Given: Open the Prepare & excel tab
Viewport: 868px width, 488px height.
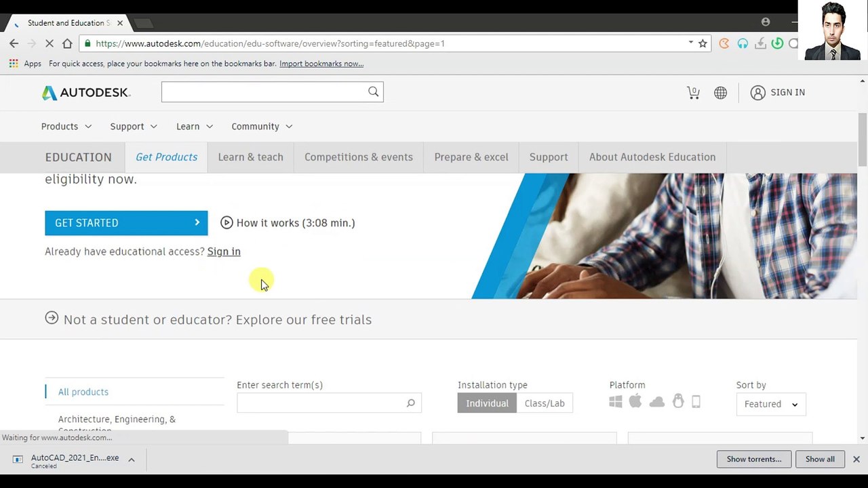Looking at the screenshot, I should [471, 157].
